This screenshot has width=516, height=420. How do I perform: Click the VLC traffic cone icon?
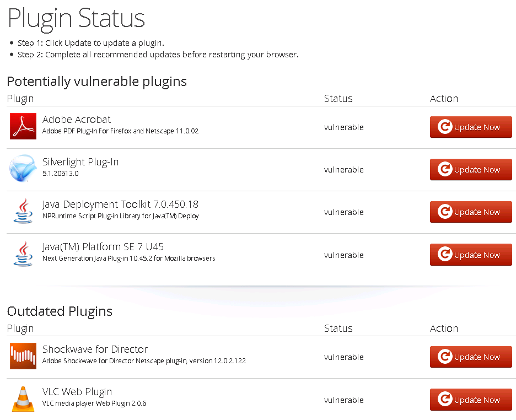(x=23, y=399)
